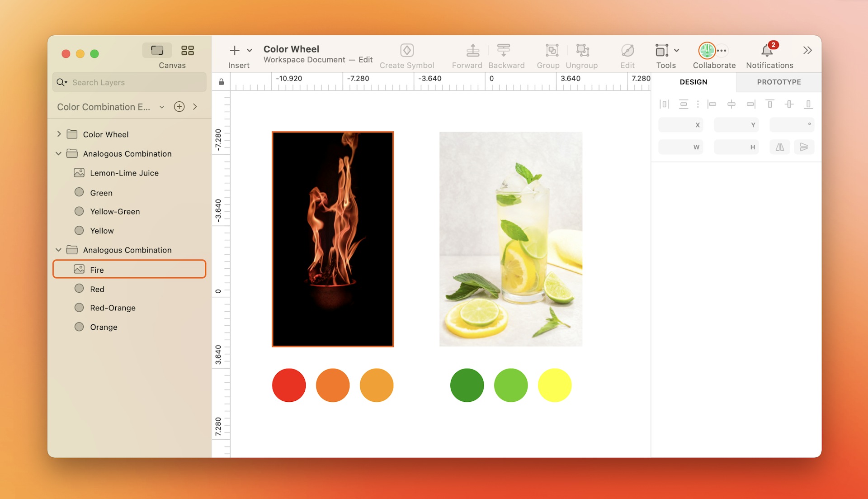Select the red color swatch under the fire image

point(288,385)
